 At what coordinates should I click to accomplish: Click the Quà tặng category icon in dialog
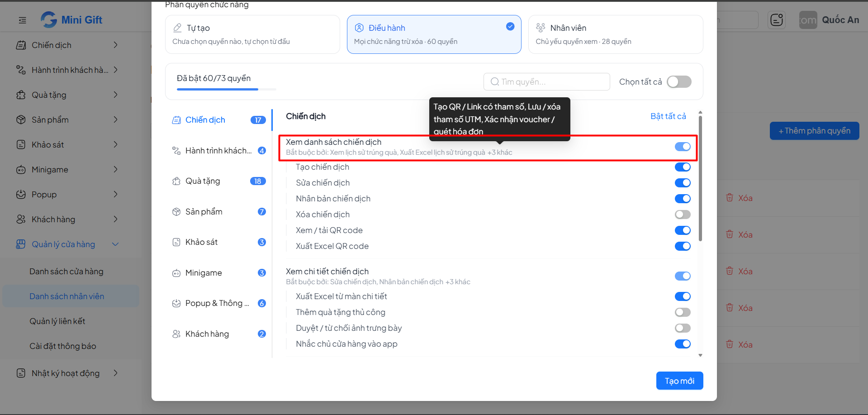click(176, 181)
